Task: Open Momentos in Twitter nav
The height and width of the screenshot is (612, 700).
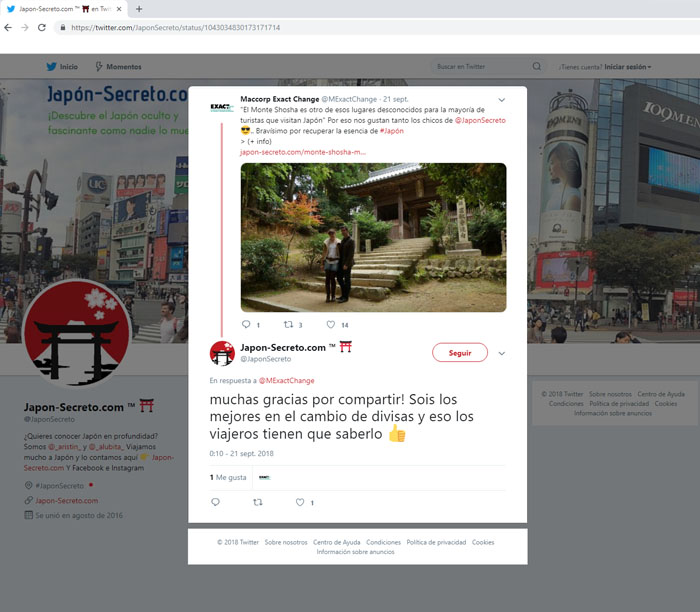Action: (118, 67)
